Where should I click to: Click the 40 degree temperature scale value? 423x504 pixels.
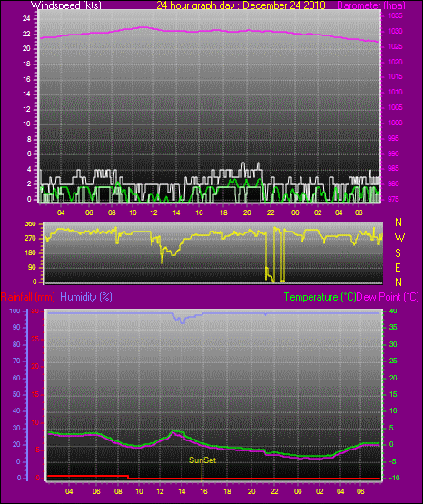click(393, 311)
